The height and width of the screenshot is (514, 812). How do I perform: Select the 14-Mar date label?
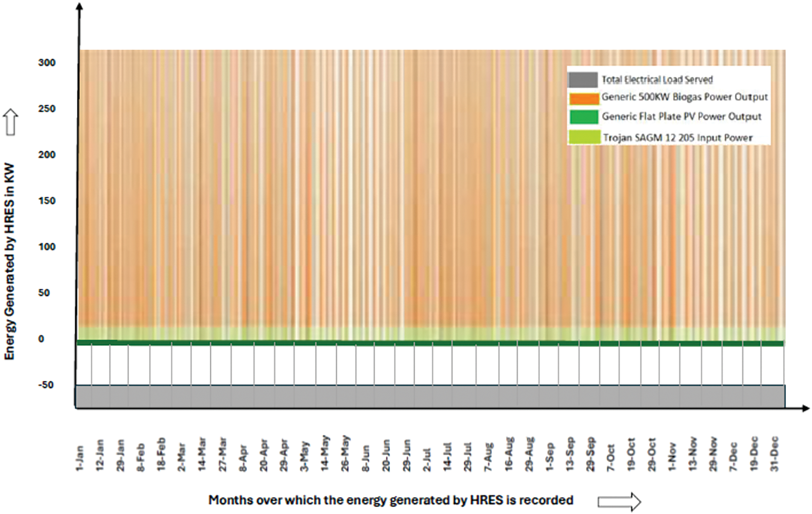click(202, 454)
